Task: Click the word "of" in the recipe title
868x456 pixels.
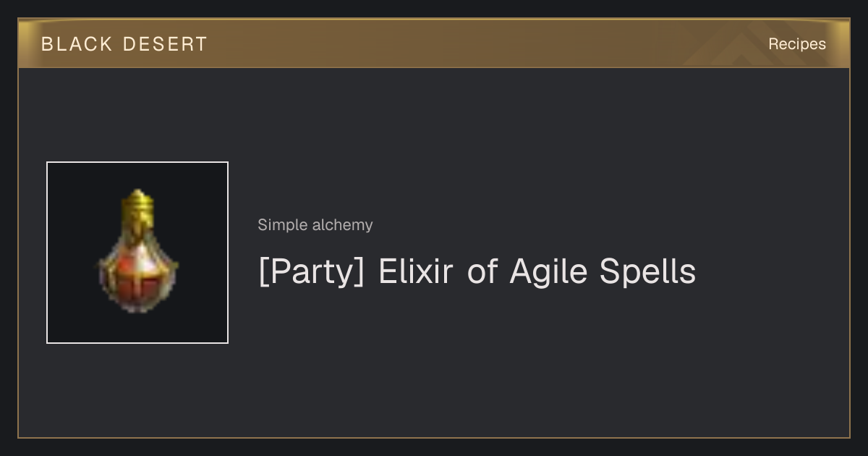Action: coord(482,272)
